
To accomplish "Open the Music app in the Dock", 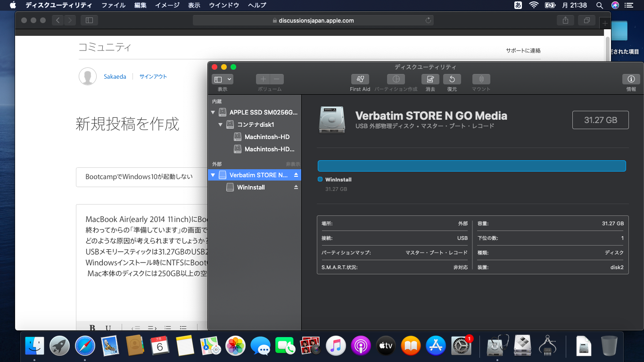I will point(336,346).
